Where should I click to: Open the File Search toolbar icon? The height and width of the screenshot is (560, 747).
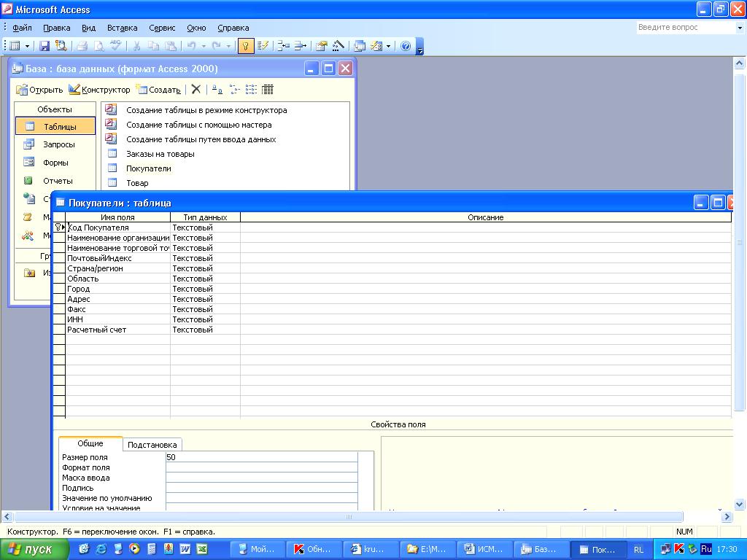[x=61, y=46]
